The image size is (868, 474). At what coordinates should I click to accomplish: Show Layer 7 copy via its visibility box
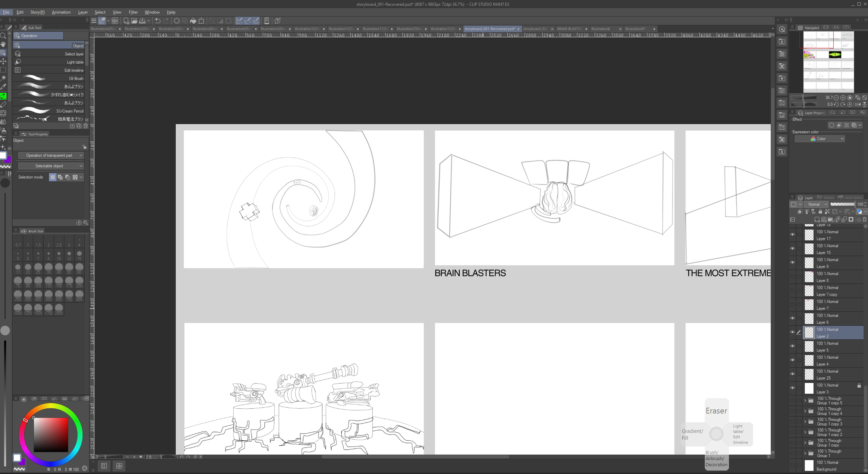pyautogui.click(x=792, y=291)
